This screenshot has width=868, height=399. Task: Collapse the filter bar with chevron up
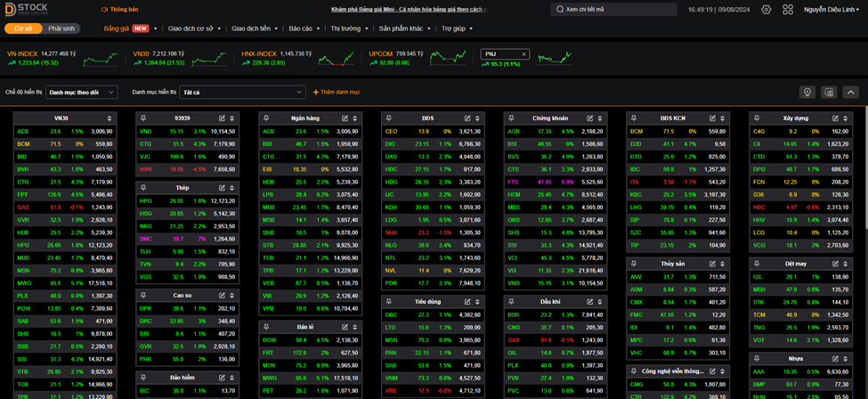[850, 92]
